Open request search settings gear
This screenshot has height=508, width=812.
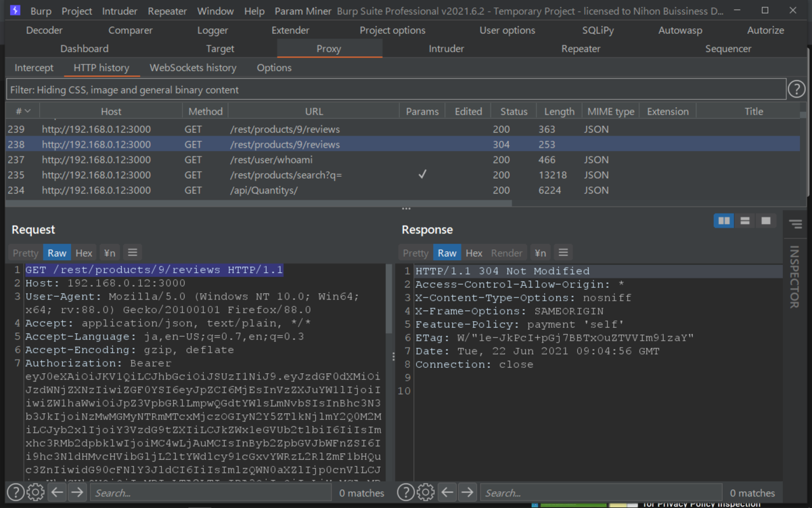[37, 492]
